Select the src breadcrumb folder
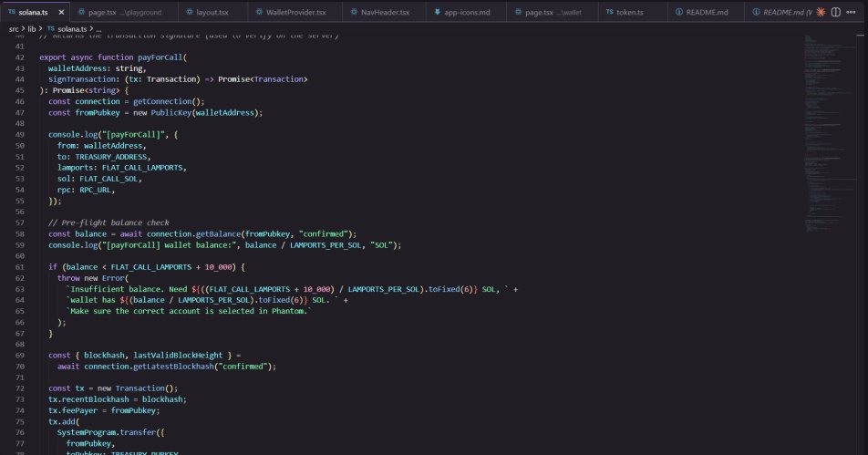The width and height of the screenshot is (868, 455). pos(14,29)
